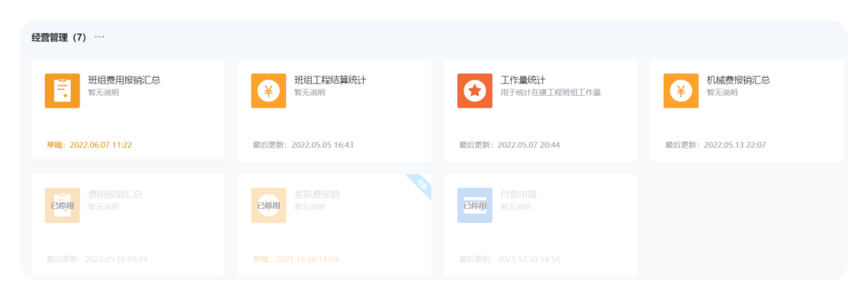Click the disabled 付款申请 card icon
The image size is (868, 300).
[474, 205]
